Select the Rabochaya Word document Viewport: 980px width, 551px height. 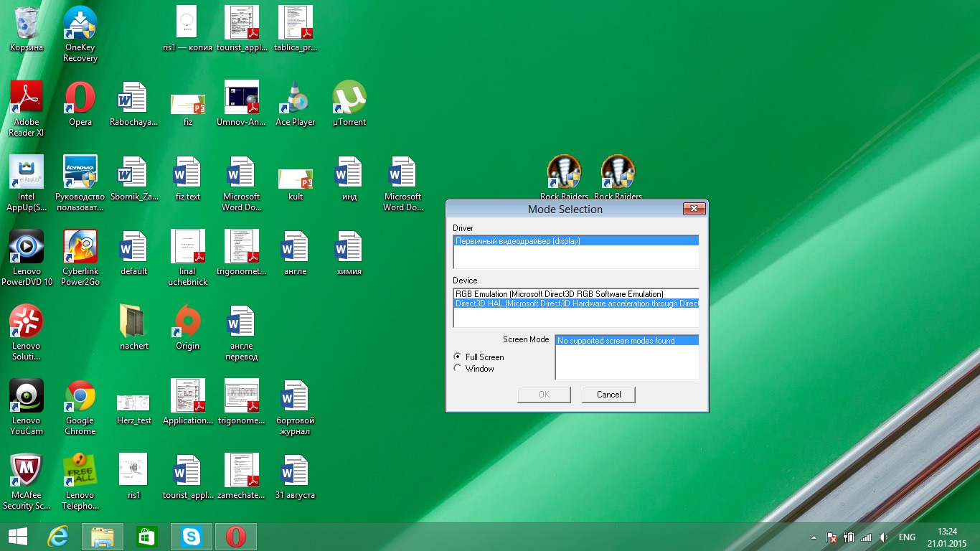pos(134,103)
